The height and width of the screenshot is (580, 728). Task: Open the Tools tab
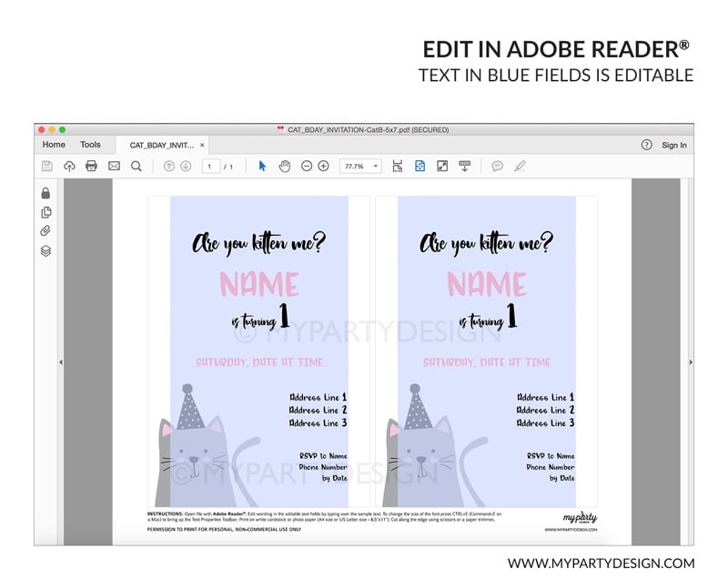pos(90,145)
